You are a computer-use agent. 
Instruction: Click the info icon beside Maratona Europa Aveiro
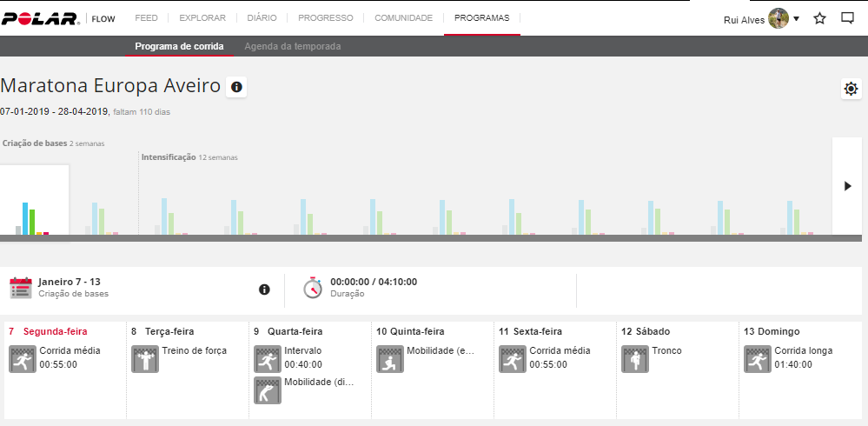tap(236, 87)
